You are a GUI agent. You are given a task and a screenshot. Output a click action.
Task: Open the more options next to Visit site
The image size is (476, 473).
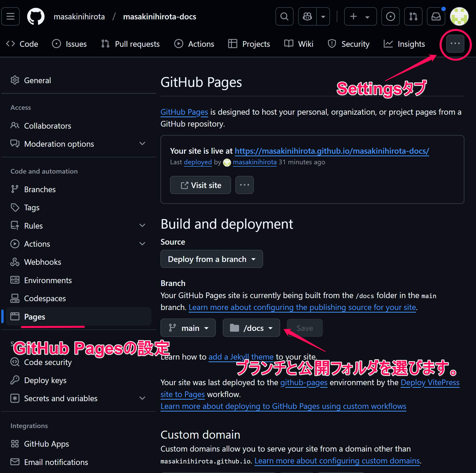click(244, 185)
